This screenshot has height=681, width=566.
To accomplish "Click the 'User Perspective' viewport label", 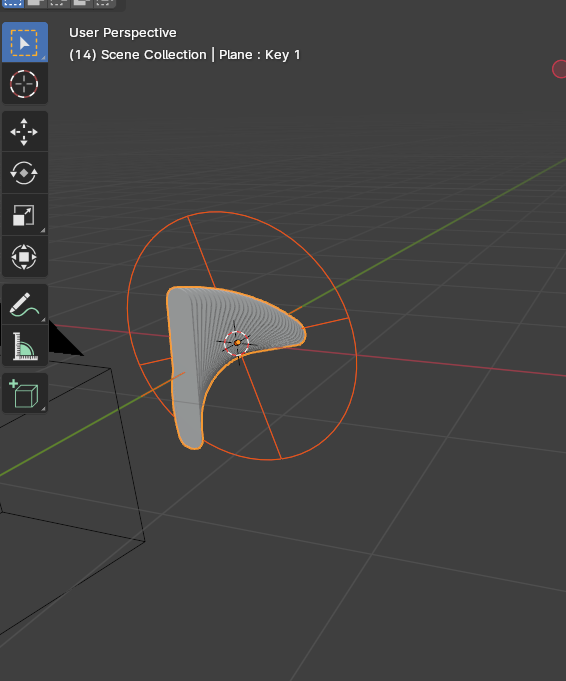I will pos(123,33).
